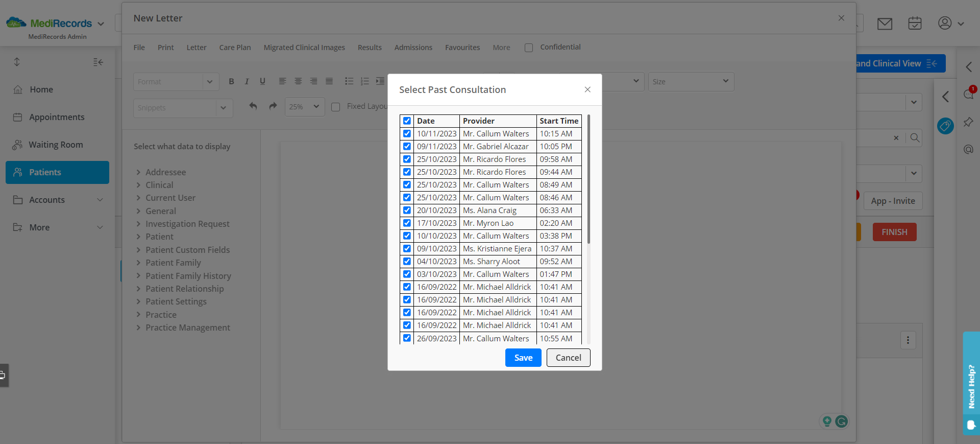This screenshot has height=444, width=980.
Task: Apply underline formatting
Action: 262,81
